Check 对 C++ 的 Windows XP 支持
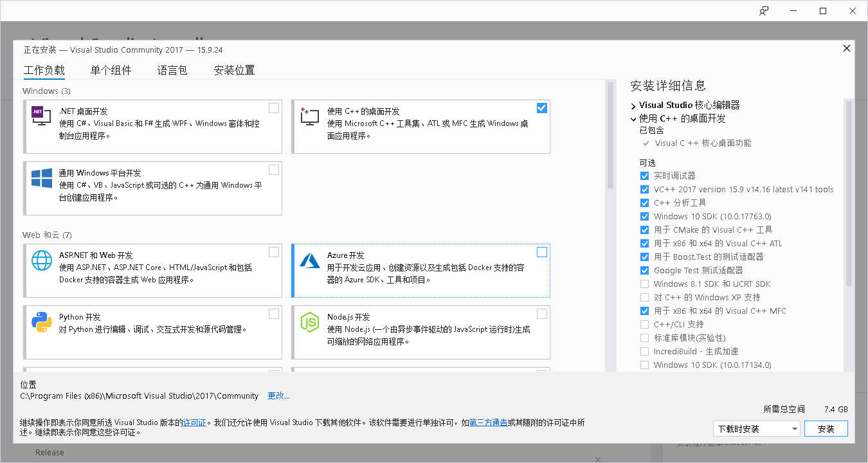 coord(644,297)
